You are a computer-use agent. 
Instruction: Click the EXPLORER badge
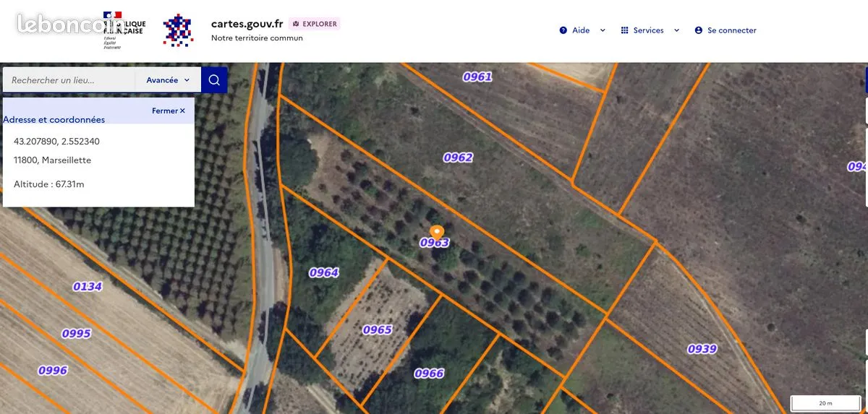tap(315, 24)
